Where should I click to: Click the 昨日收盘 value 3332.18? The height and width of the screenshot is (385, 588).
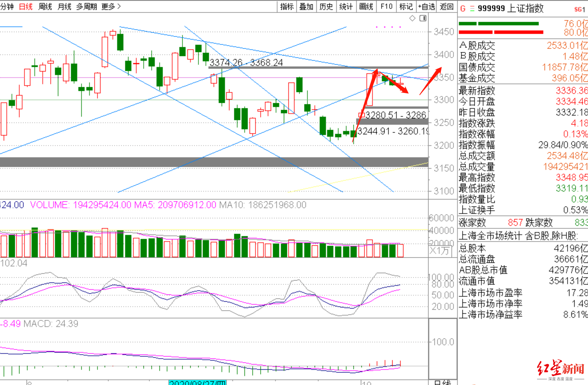572,112
